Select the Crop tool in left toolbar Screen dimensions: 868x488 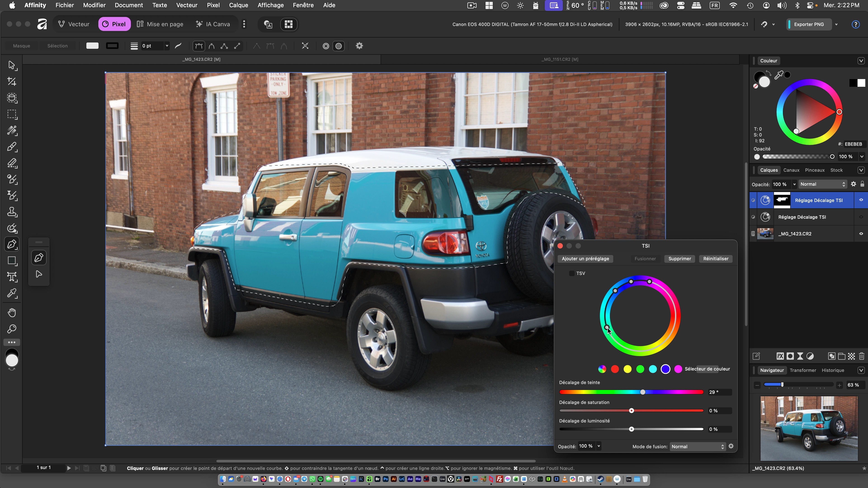[x=12, y=82]
